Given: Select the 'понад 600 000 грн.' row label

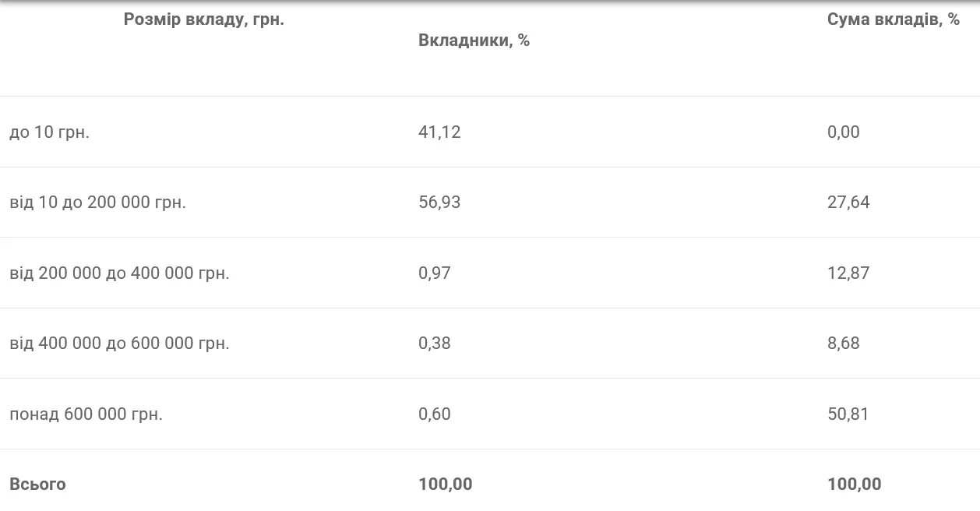Looking at the screenshot, I should (x=86, y=414).
